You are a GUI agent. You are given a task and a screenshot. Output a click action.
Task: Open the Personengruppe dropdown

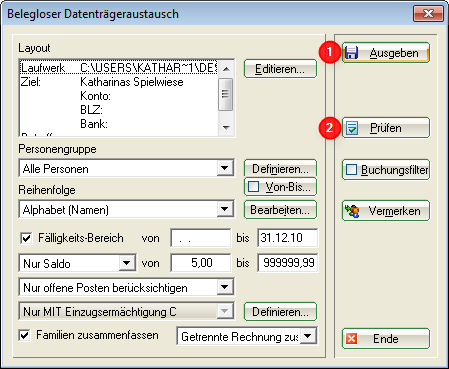(225, 168)
